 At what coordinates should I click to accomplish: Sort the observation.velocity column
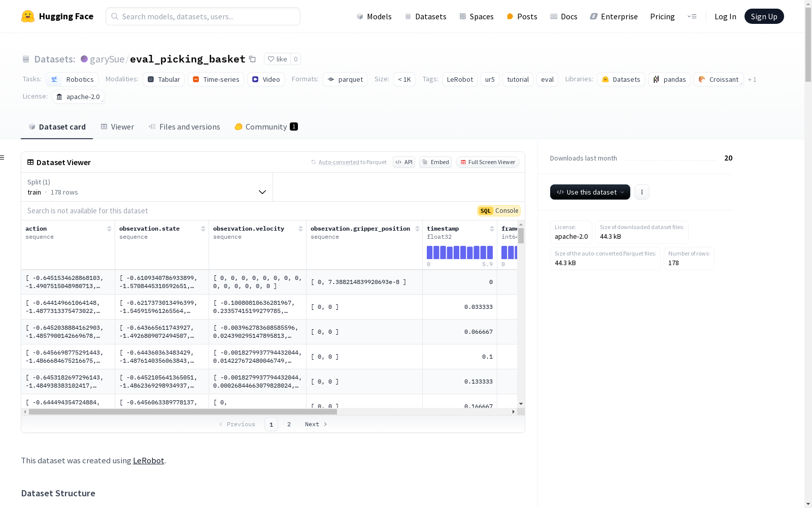pos(300,229)
